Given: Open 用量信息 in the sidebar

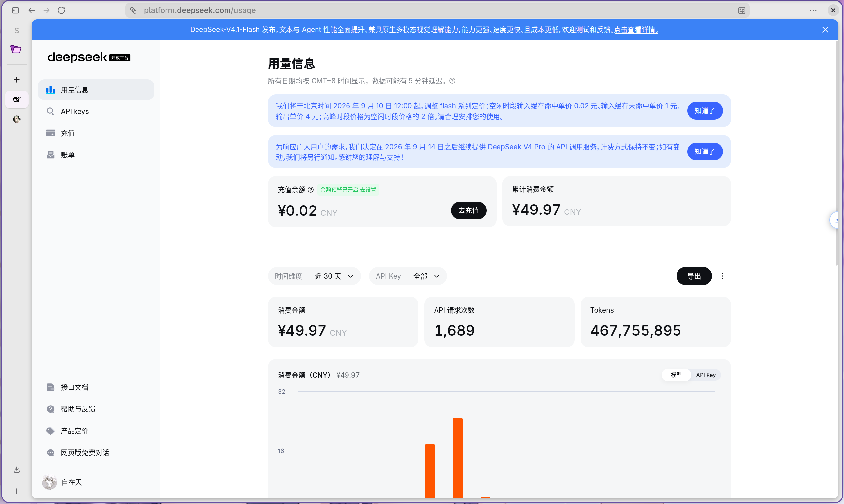Looking at the screenshot, I should (x=96, y=90).
